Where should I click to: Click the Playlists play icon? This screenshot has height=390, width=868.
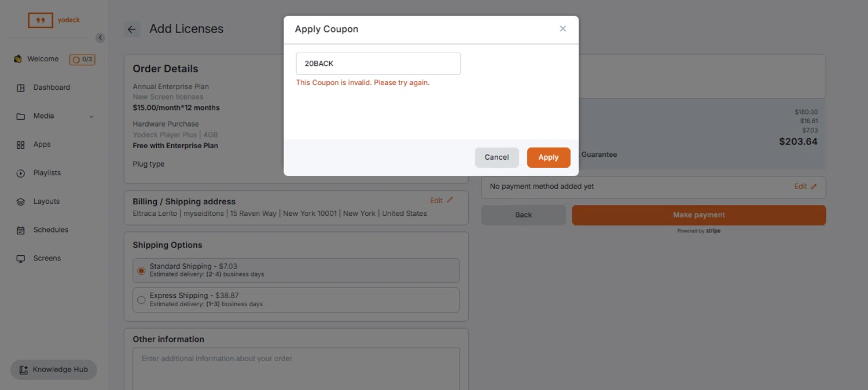(21, 173)
